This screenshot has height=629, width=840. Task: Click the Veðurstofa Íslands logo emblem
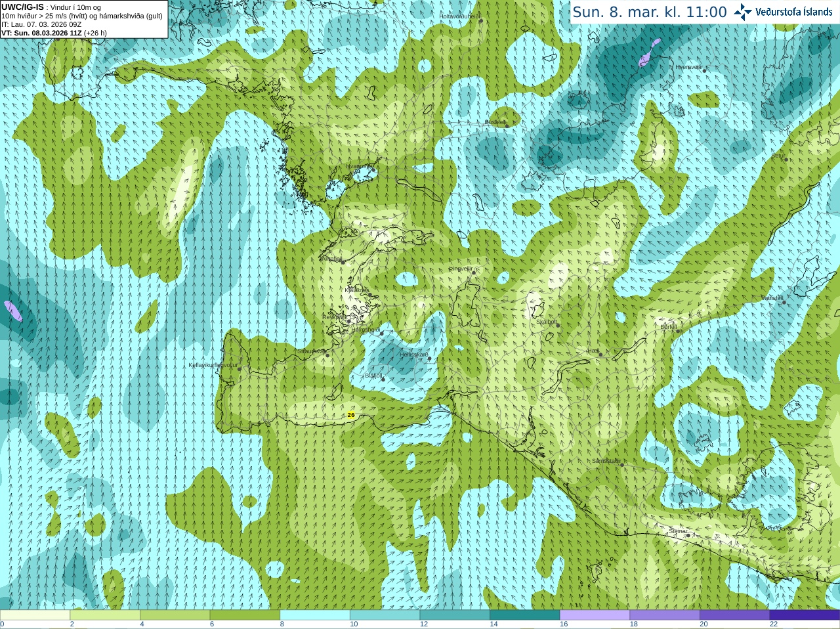coord(743,12)
